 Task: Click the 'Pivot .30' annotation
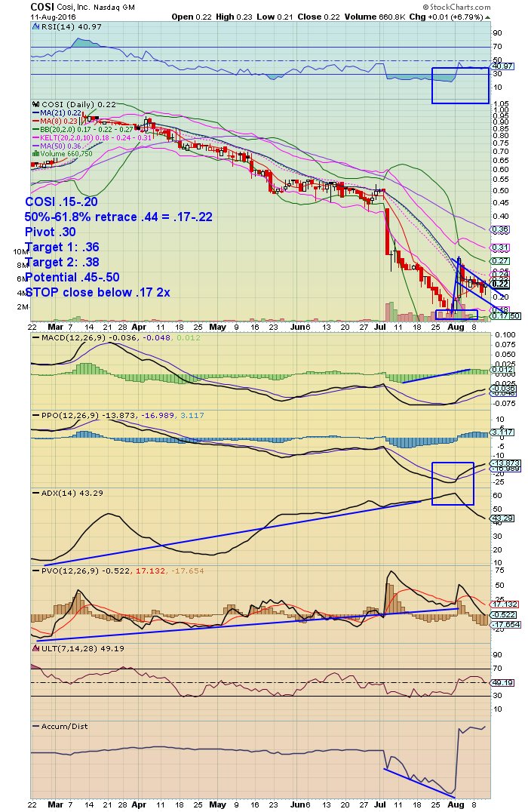coord(51,232)
